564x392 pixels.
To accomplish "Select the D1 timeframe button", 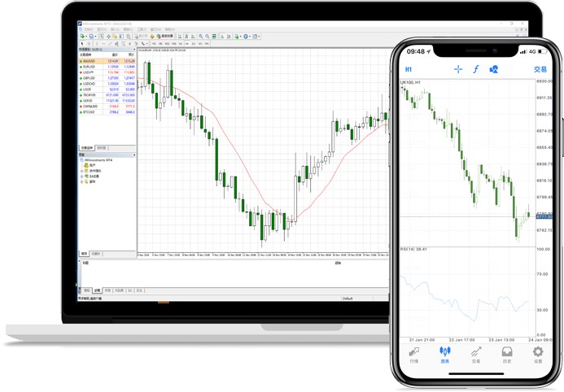I will pyautogui.click(x=194, y=43).
